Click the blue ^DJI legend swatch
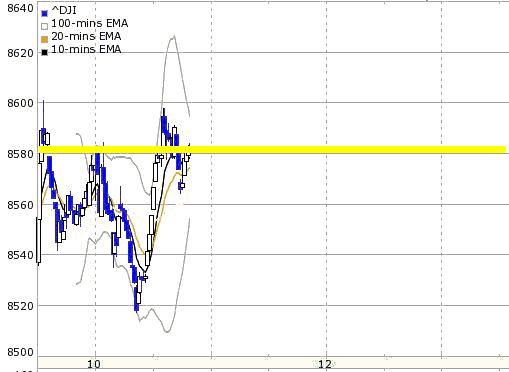 click(x=45, y=13)
